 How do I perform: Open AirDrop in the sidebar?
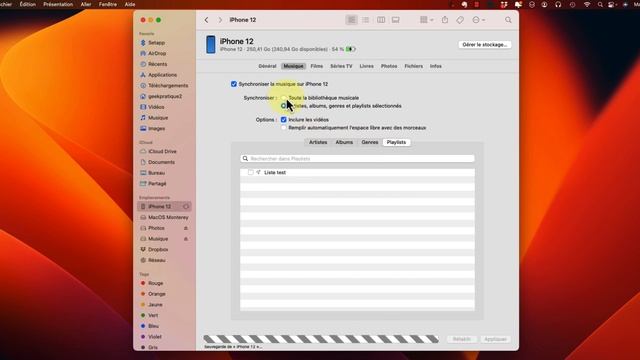[x=157, y=53]
